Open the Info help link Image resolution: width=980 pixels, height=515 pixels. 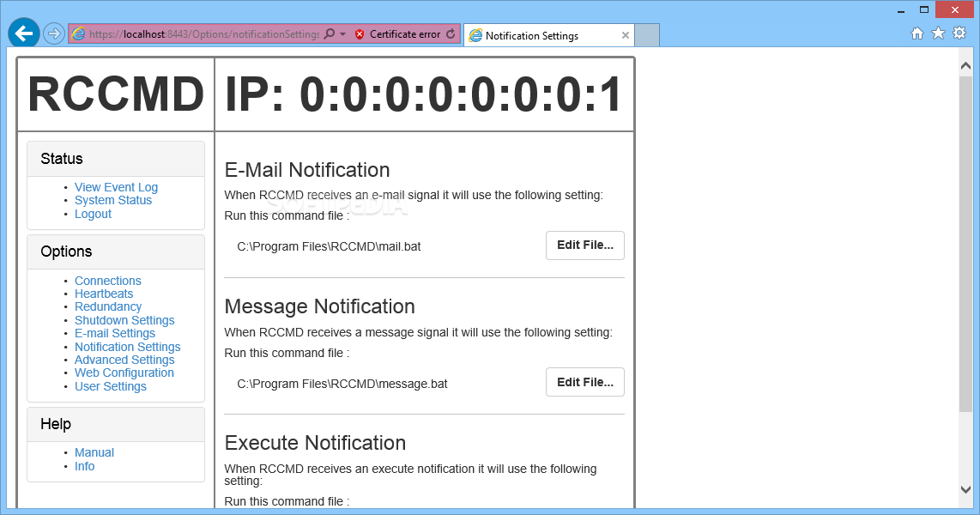pos(84,466)
